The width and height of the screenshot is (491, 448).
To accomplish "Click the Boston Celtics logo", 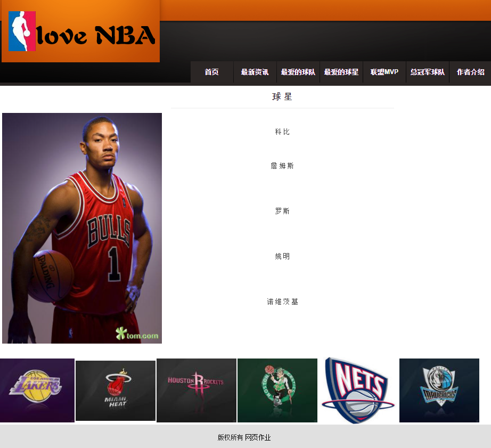I will pyautogui.click(x=277, y=390).
